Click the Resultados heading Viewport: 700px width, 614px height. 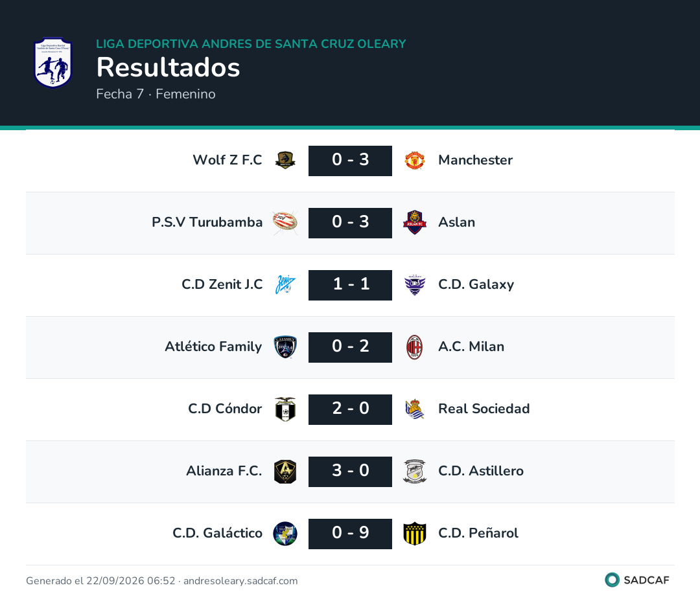coord(169,67)
